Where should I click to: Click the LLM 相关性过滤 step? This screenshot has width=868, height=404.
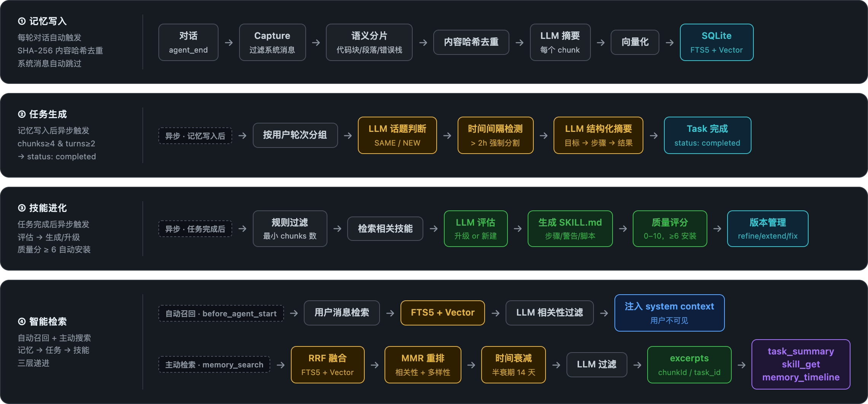[549, 313]
